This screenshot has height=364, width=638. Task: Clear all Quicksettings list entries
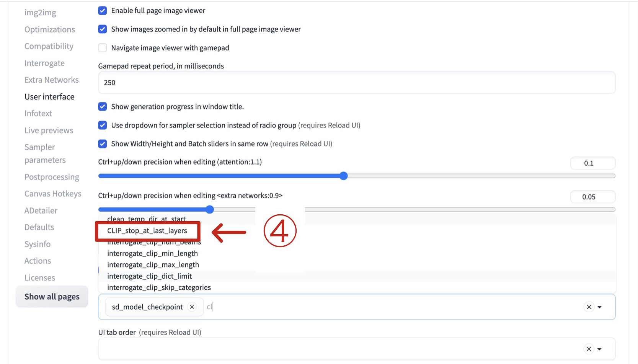click(589, 307)
